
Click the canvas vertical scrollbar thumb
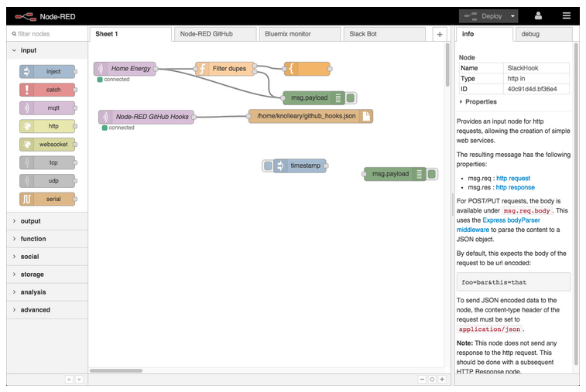click(x=447, y=65)
